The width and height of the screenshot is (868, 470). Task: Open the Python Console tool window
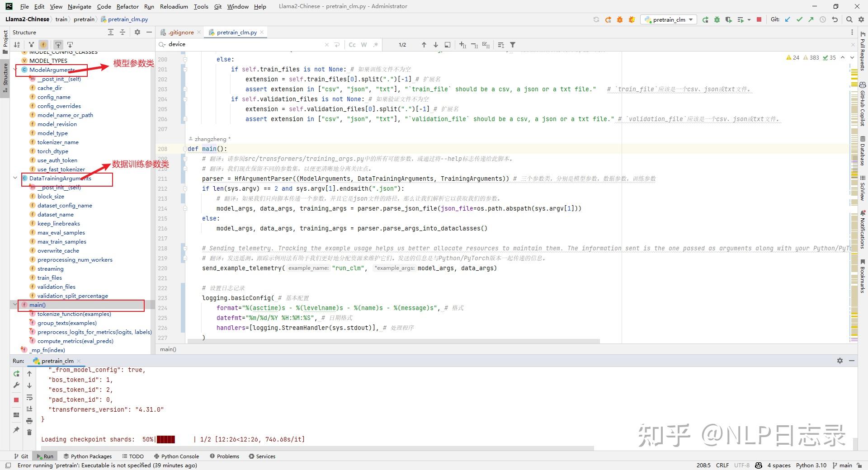coord(179,456)
